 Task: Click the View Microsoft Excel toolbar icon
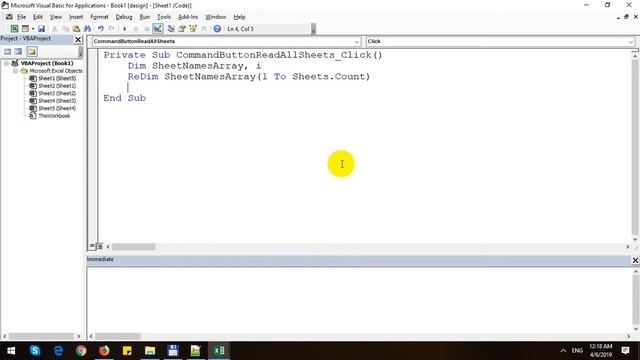click(x=14, y=29)
